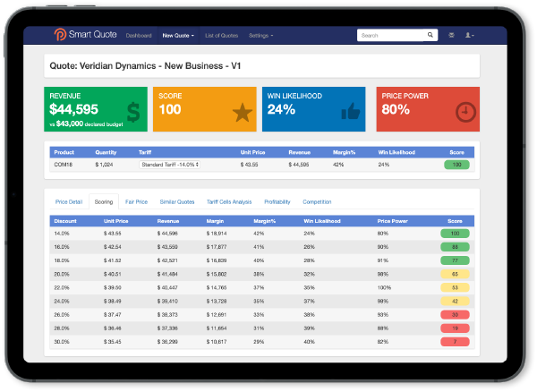Click the green 88 score badge
Image resolution: width=537 pixels, height=392 pixels.
[455, 247]
